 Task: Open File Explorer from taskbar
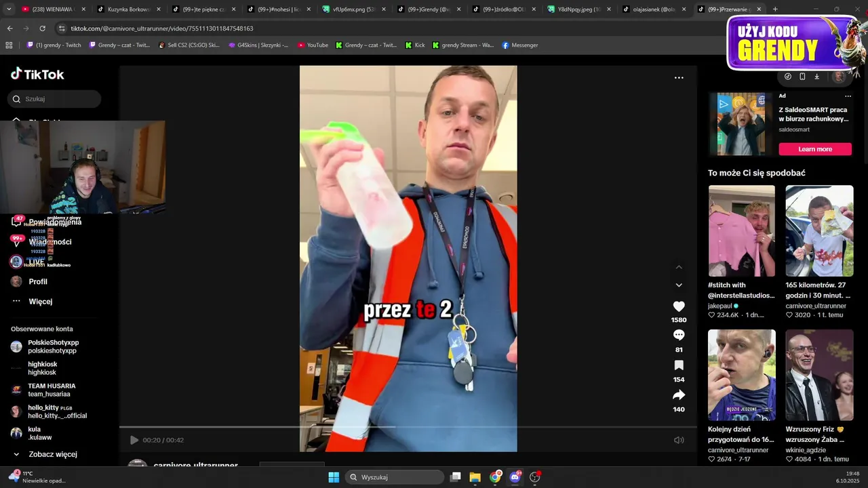475,477
